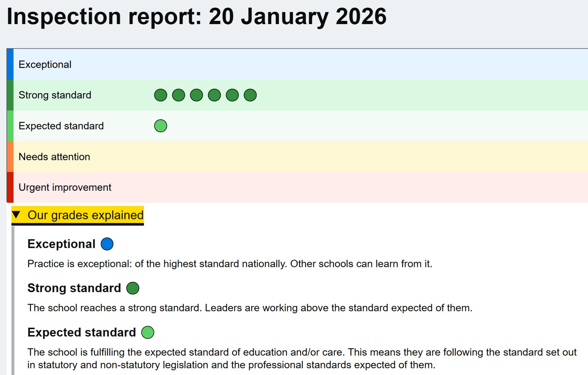
Task: Click the dark green circle beside Strong standard heading
Action: [x=133, y=288]
